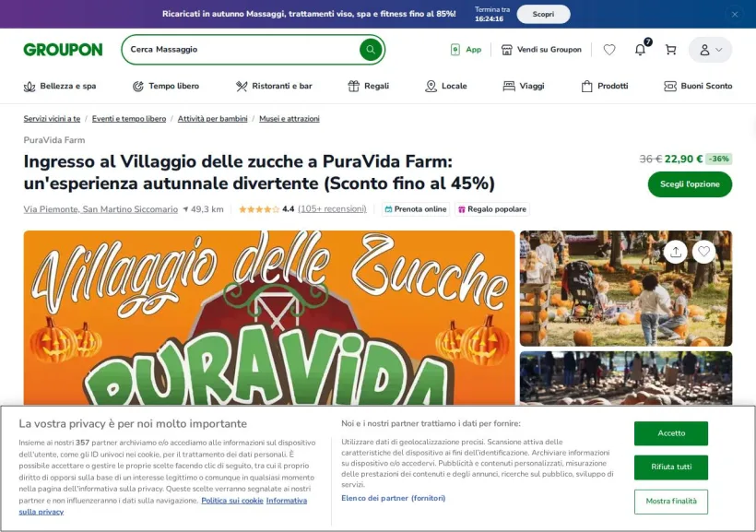Open Informativa sulla privacy link
Viewport: 756px width, 532px height.
click(x=287, y=501)
